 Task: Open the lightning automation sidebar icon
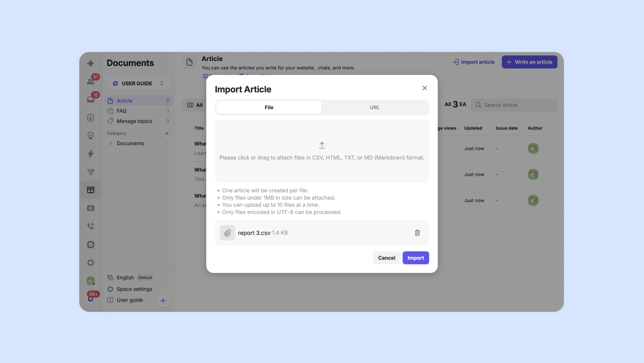point(91,154)
